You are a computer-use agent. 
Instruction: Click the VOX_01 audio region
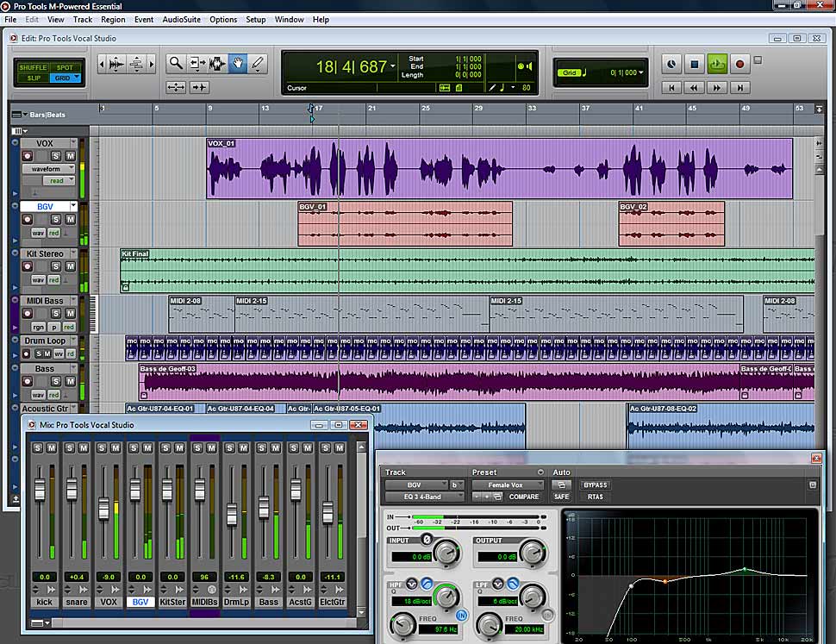tap(500, 168)
